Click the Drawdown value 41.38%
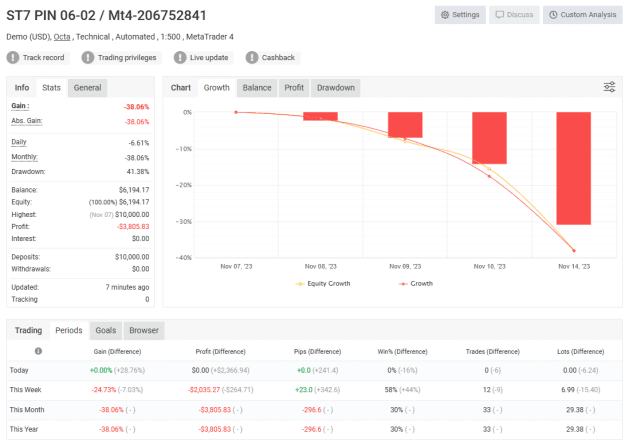The width and height of the screenshot is (625, 442). [x=138, y=172]
